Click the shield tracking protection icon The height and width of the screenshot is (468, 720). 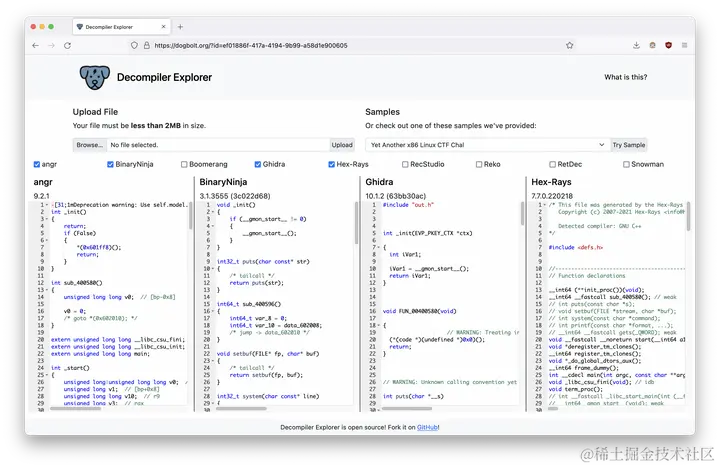point(134,45)
